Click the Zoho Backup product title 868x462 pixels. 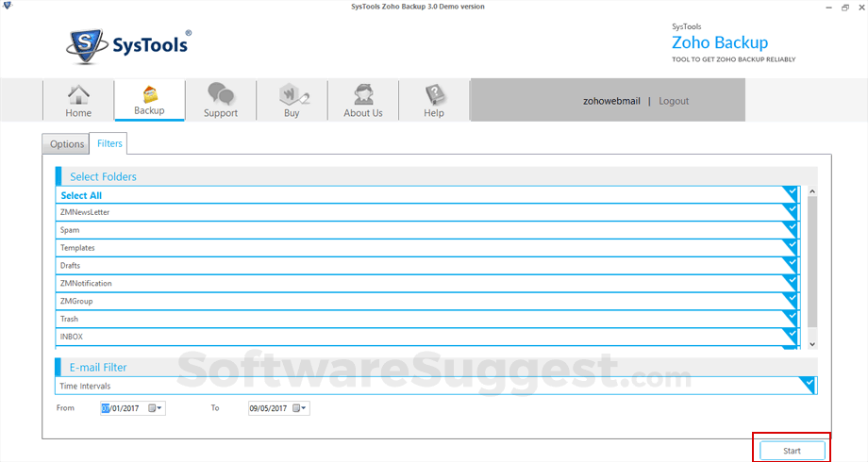point(720,42)
